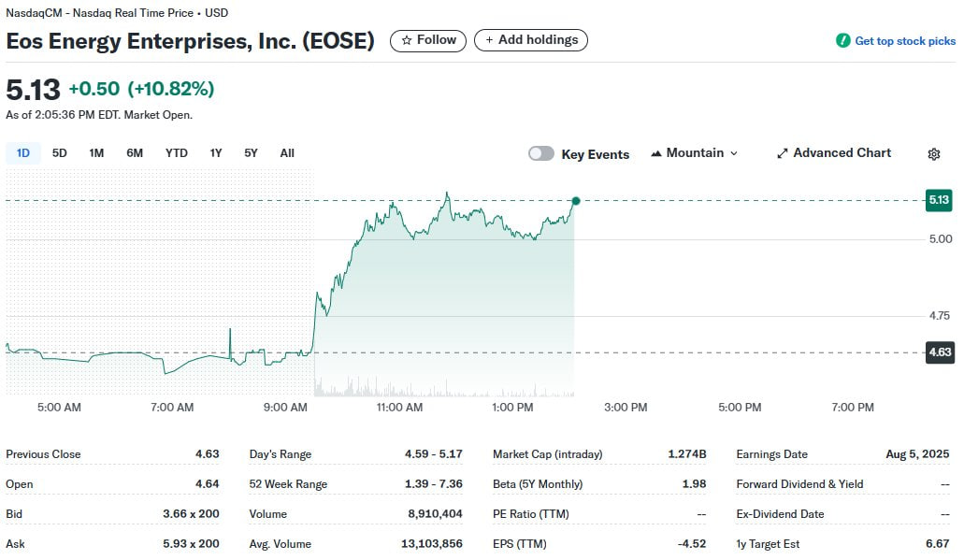Click the mountain chart type icon
The width and height of the screenshot is (964, 560).
tap(656, 153)
